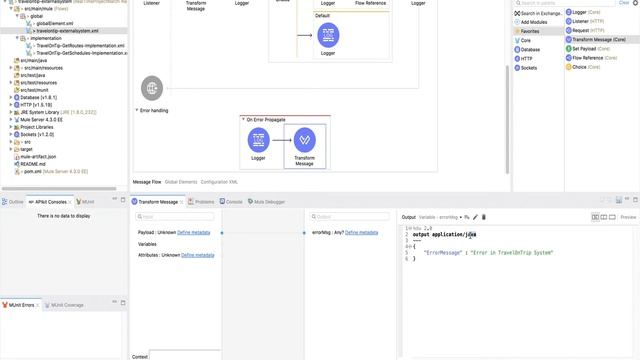Select the Sockets palette category

tap(526, 68)
